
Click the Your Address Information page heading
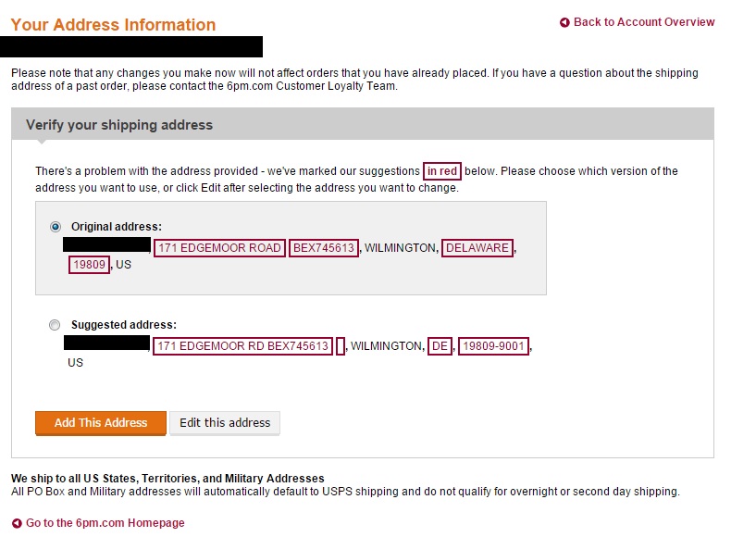tap(113, 25)
